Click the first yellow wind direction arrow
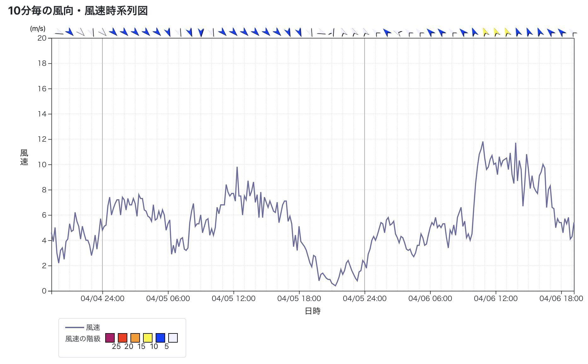 (x=486, y=32)
